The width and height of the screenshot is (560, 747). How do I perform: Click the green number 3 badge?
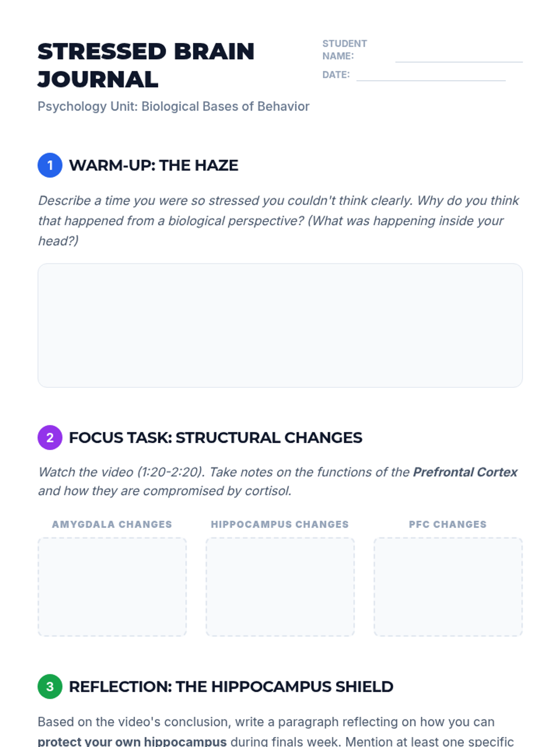(50, 686)
